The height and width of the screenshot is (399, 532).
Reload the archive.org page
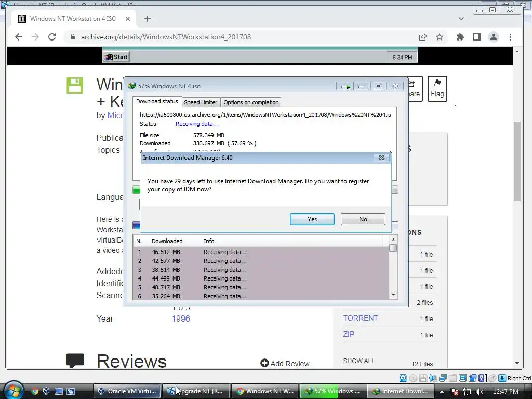[52, 37]
